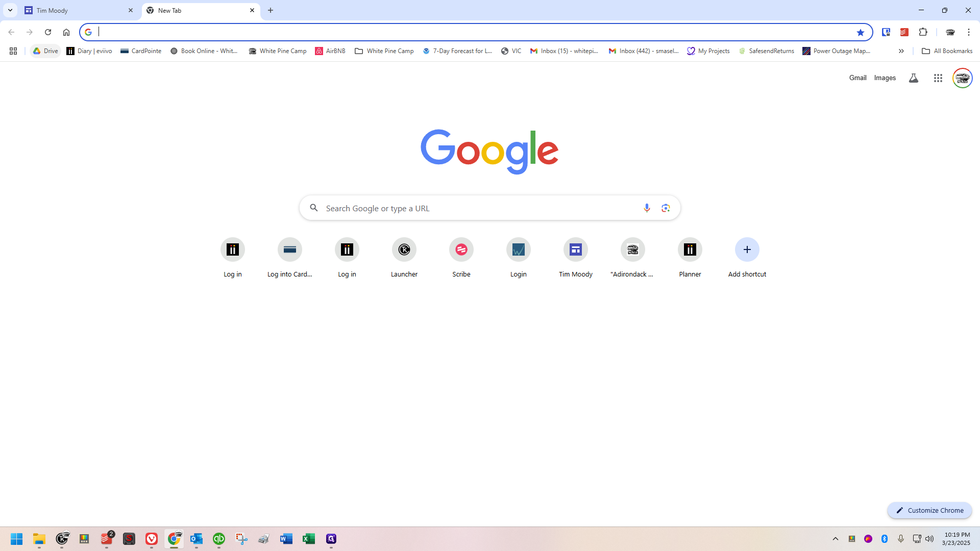Click the Google account avatar
This screenshot has height=551, width=980.
(x=963, y=78)
